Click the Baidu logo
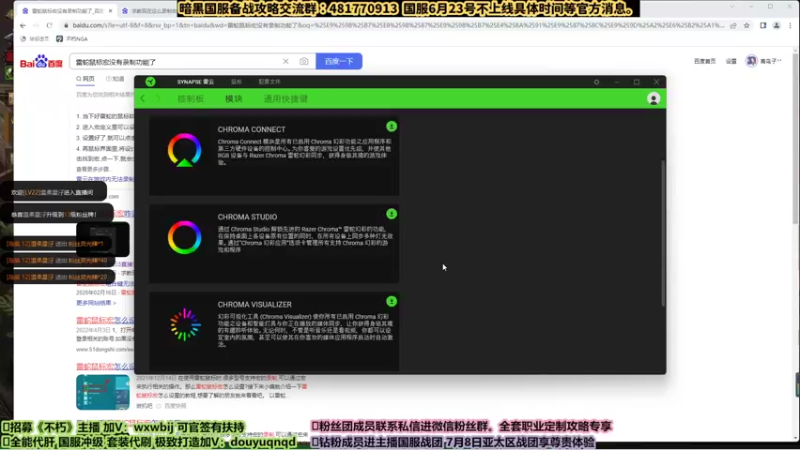 [x=41, y=62]
